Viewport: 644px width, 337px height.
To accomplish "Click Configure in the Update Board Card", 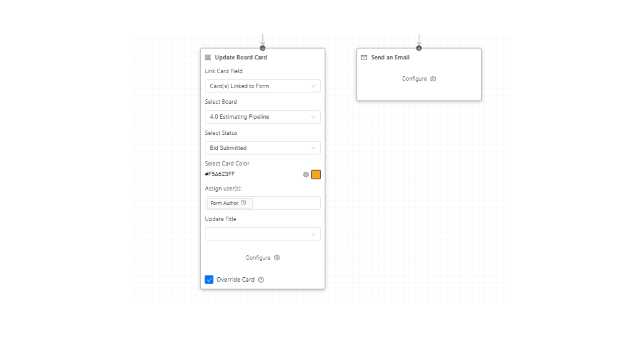I will [x=258, y=258].
